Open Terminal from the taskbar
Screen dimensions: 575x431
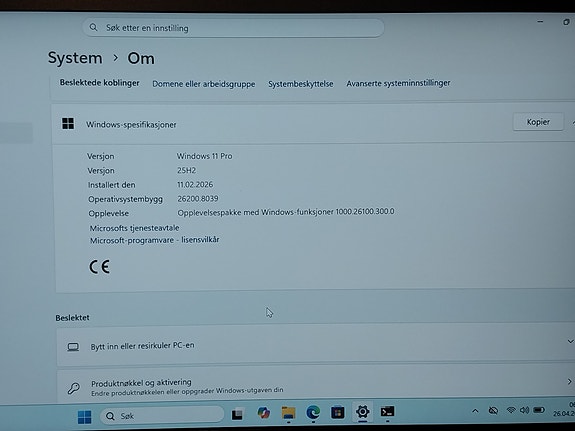pos(387,411)
